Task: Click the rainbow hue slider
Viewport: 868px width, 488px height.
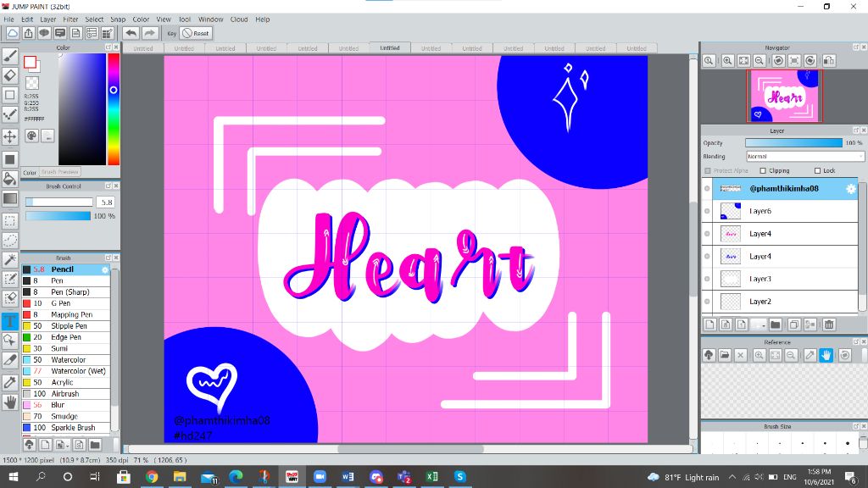Action: 114,109
